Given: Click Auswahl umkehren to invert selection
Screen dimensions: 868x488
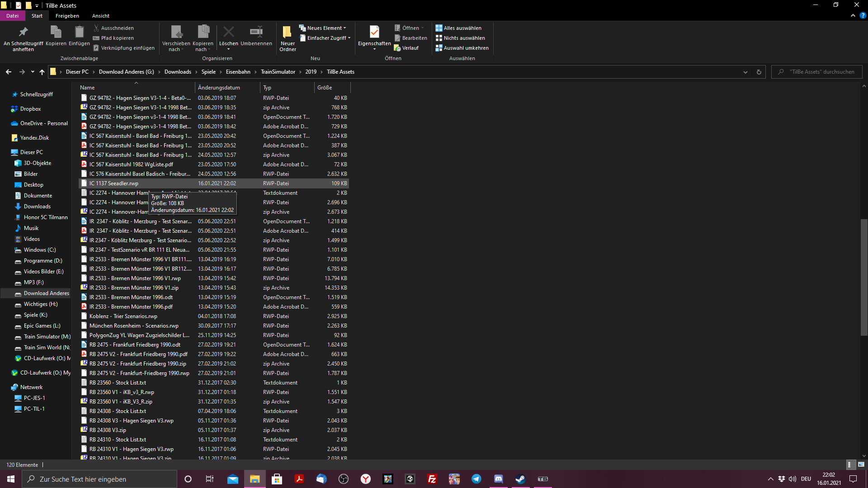Looking at the screenshot, I should 462,48.
